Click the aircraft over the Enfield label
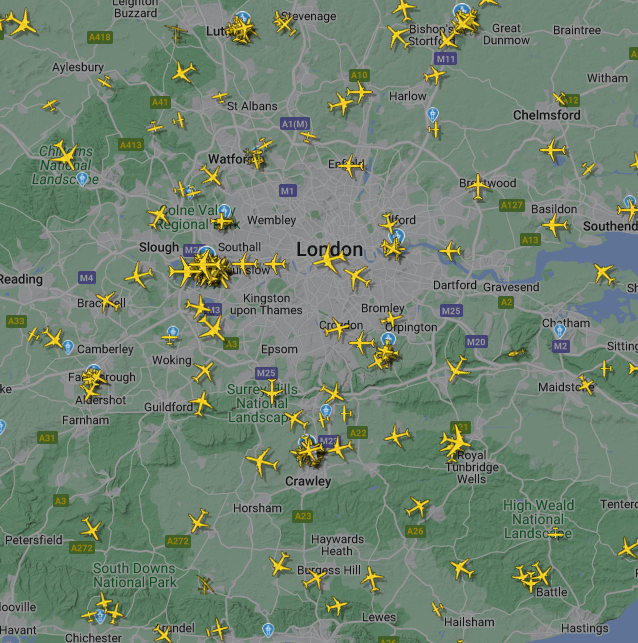The height and width of the screenshot is (643, 638). pyautogui.click(x=351, y=166)
